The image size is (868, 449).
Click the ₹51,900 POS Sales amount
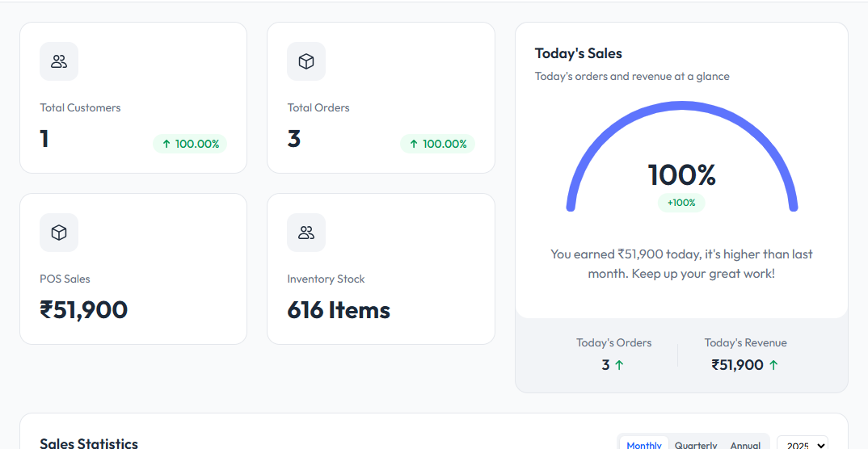[x=84, y=310]
